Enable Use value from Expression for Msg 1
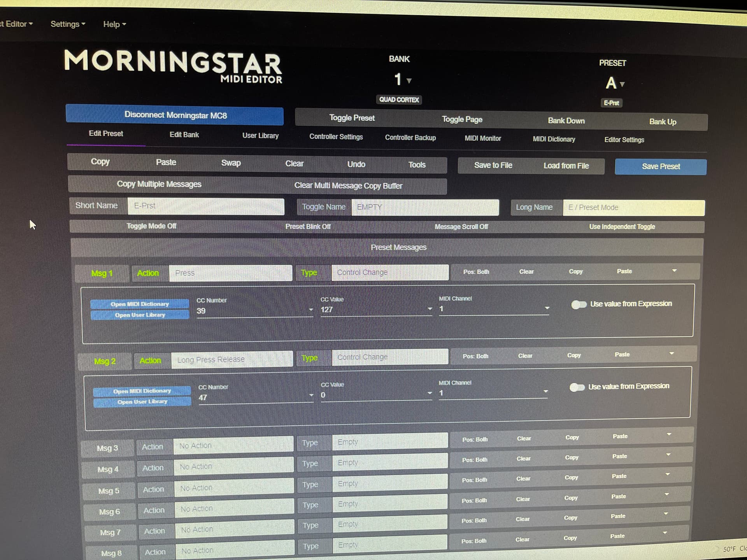The width and height of the screenshot is (747, 560). click(x=579, y=304)
